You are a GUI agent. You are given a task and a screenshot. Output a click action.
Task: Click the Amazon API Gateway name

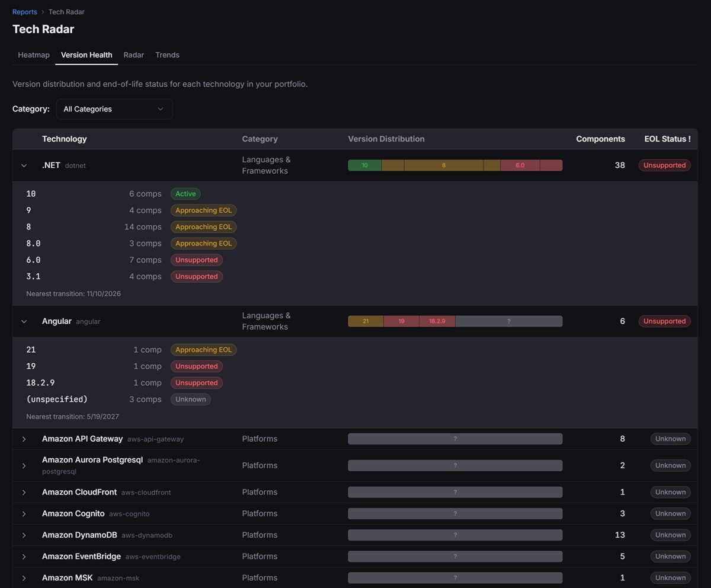pyautogui.click(x=82, y=439)
